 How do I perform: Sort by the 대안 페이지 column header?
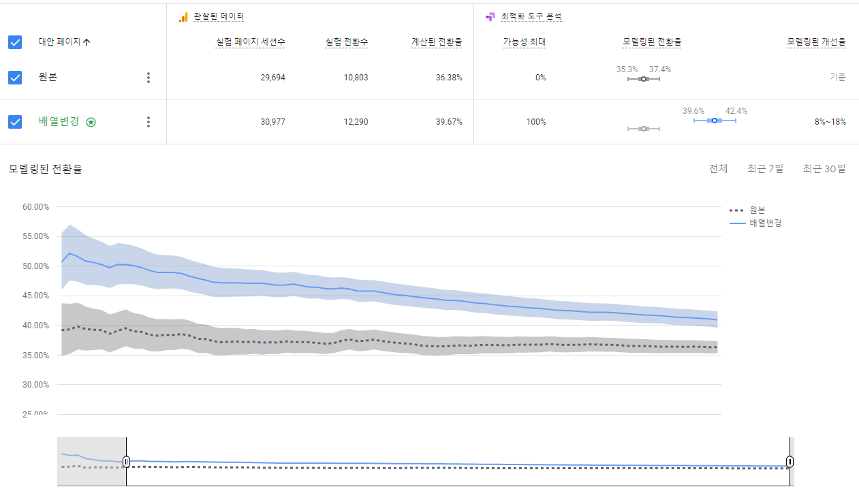(x=59, y=42)
